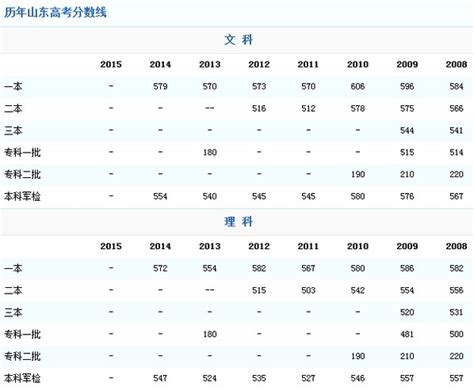The width and height of the screenshot is (474, 390).
Task: Select the 一本 row label in 理科 table
Action: [13, 268]
